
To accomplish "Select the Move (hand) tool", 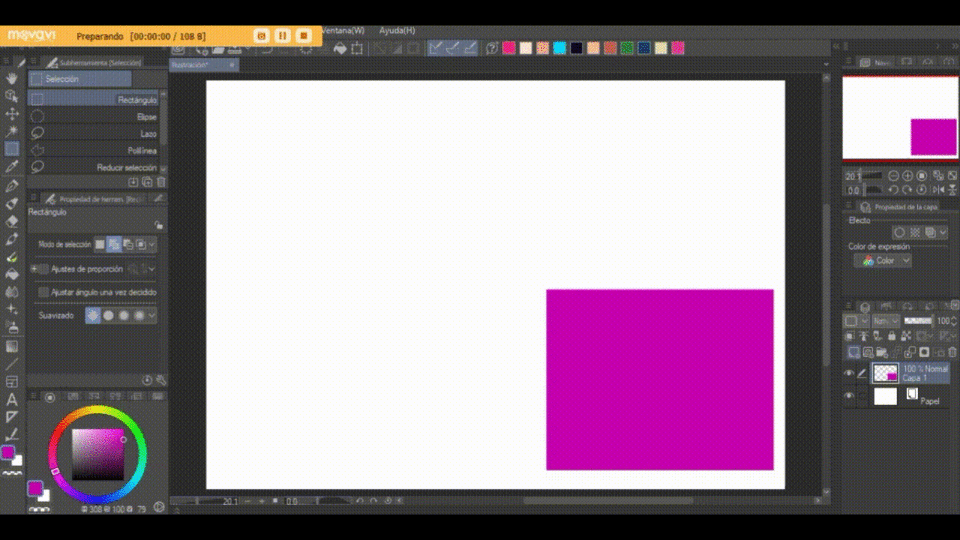I will [x=12, y=78].
